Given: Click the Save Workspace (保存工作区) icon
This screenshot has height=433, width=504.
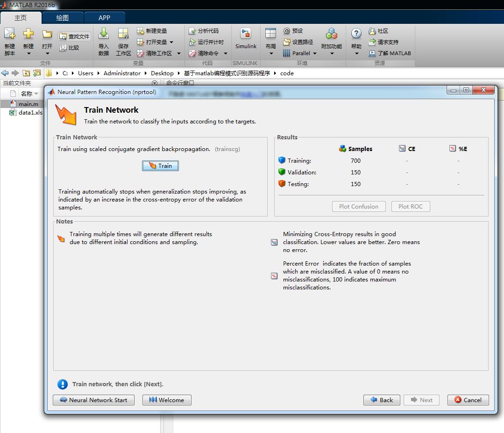Looking at the screenshot, I should pyautogui.click(x=123, y=34).
